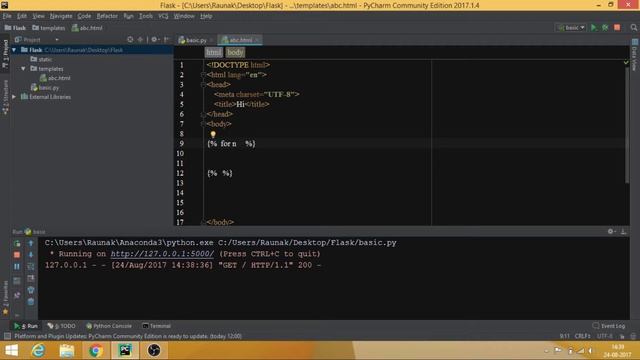Open the Python Console tab
This screenshot has width=640, height=360.
[109, 326]
